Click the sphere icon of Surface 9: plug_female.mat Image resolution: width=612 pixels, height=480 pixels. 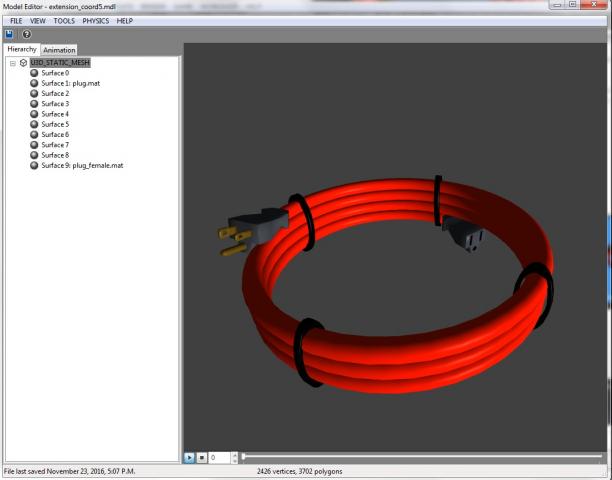tap(34, 165)
